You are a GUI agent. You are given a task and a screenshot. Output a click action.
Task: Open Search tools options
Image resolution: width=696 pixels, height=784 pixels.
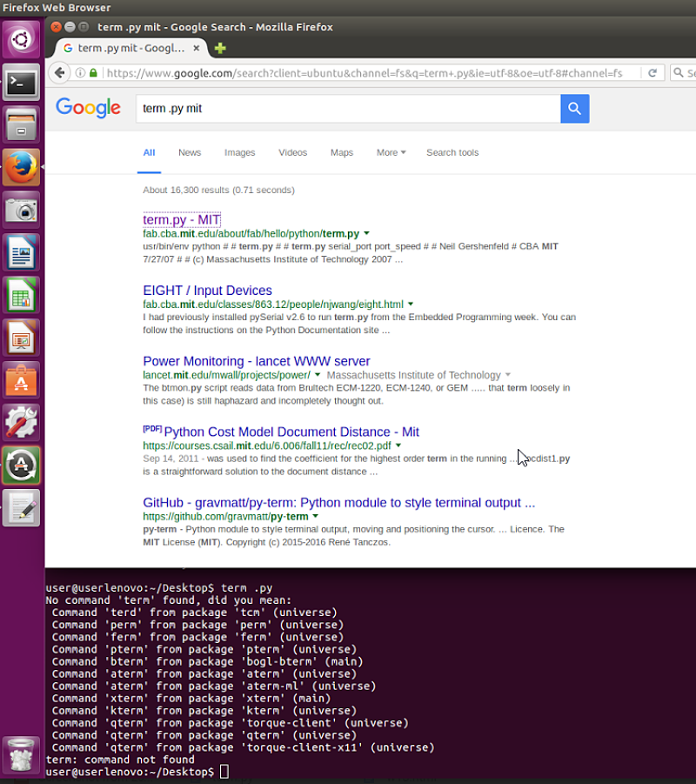click(452, 152)
